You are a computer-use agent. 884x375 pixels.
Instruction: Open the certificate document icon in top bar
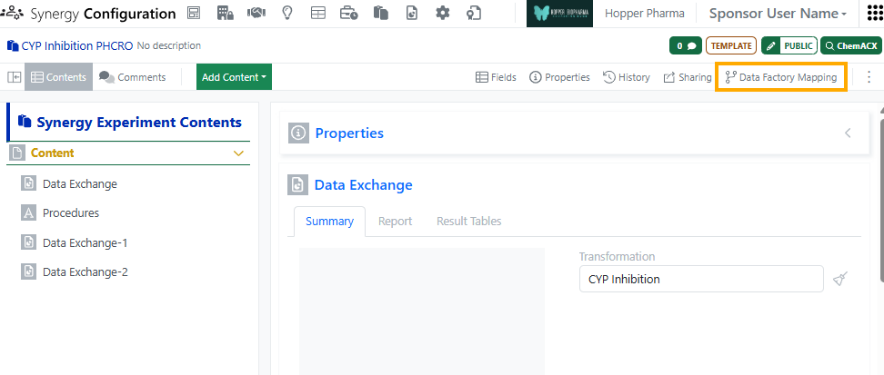click(x=474, y=13)
